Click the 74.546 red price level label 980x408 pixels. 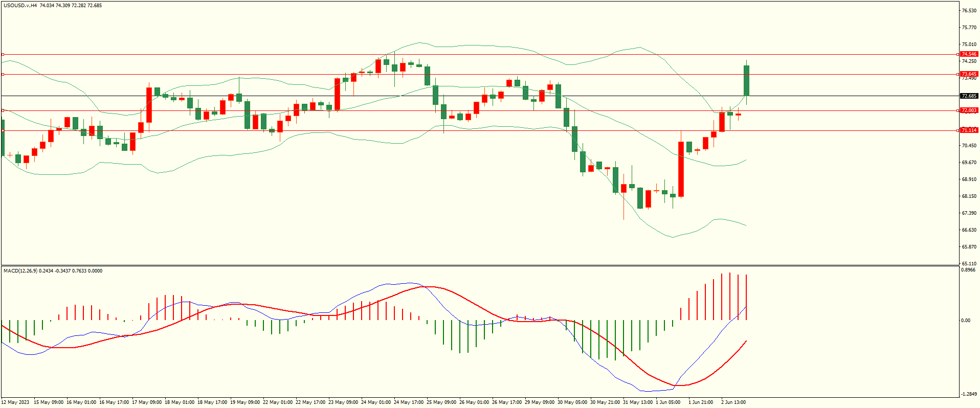pyautogui.click(x=969, y=54)
